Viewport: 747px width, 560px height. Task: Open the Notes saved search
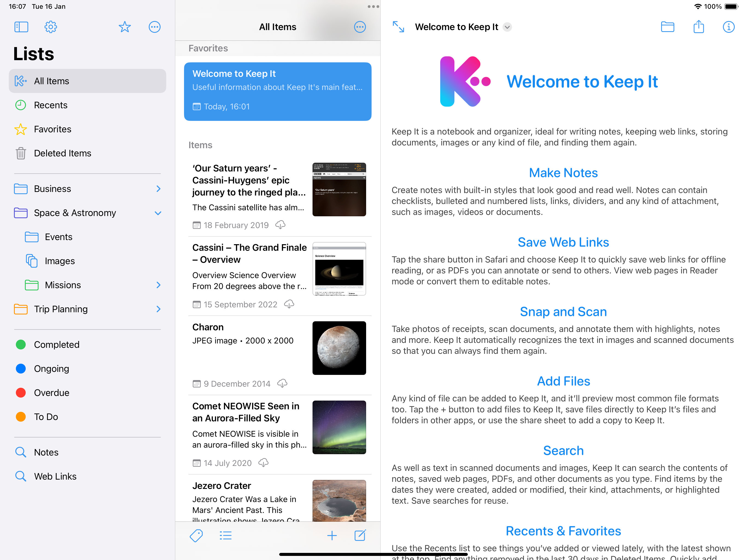87,452
